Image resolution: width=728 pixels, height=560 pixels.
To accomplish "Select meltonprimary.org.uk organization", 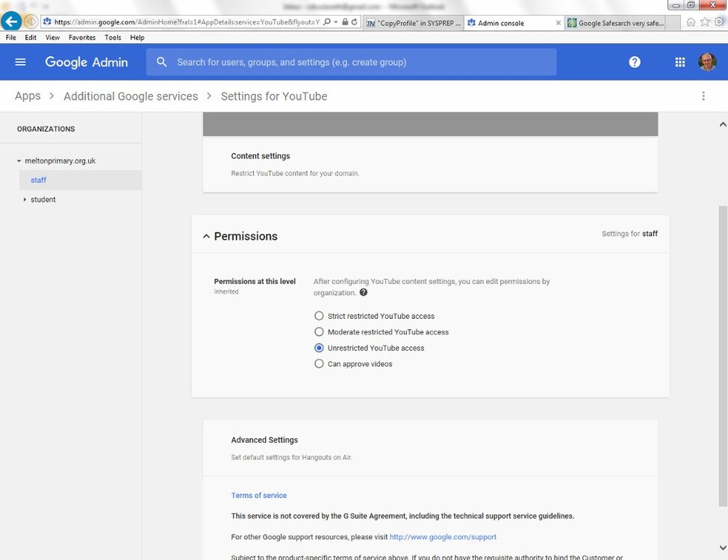I will point(60,161).
